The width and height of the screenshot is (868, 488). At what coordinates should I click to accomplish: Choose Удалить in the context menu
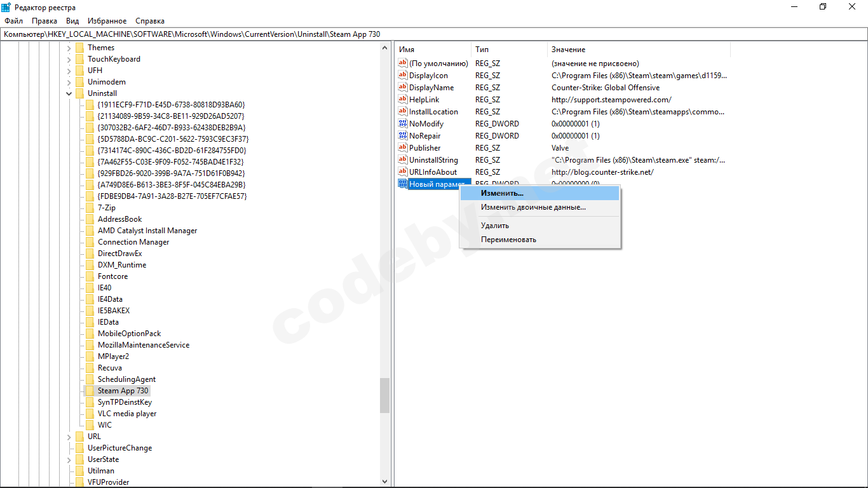[539, 226]
